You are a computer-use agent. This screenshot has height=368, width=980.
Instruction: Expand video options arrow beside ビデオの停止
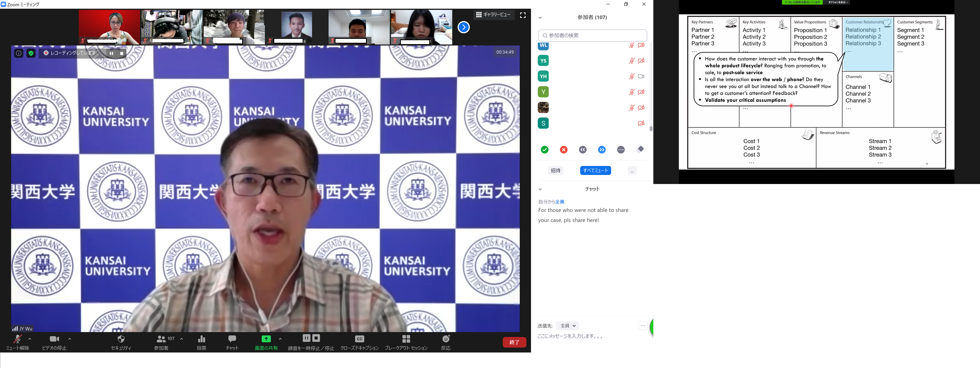70,339
